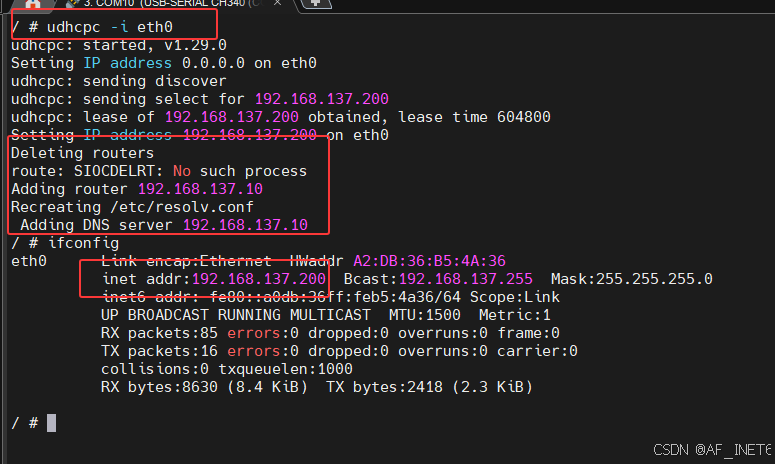Click the text 'Recreating /etc/resolv.conf'

pyautogui.click(x=132, y=207)
